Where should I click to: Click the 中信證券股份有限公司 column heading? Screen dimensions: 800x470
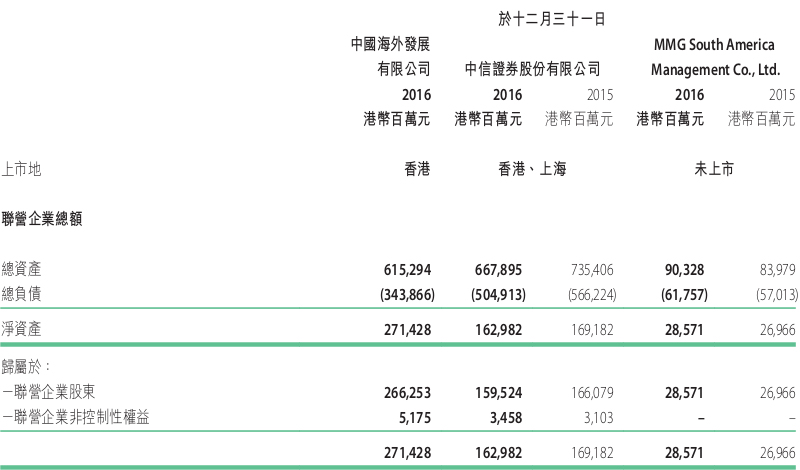click(x=532, y=69)
